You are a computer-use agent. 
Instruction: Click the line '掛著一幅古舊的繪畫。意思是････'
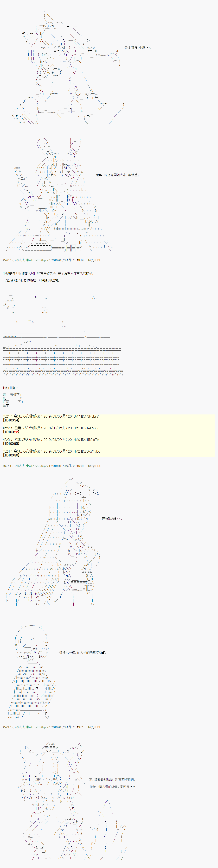click(x=112, y=787)
